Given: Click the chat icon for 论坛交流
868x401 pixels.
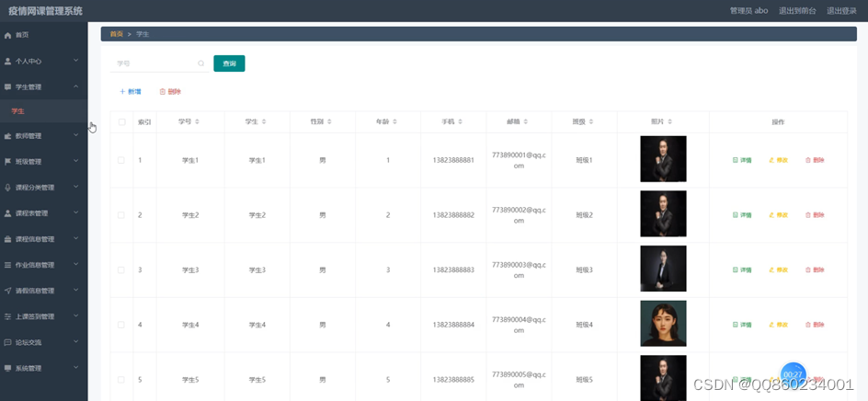Looking at the screenshot, I should point(7,342).
